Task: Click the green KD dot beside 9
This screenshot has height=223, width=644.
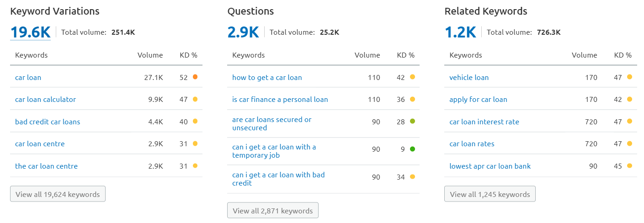Action: click(412, 149)
